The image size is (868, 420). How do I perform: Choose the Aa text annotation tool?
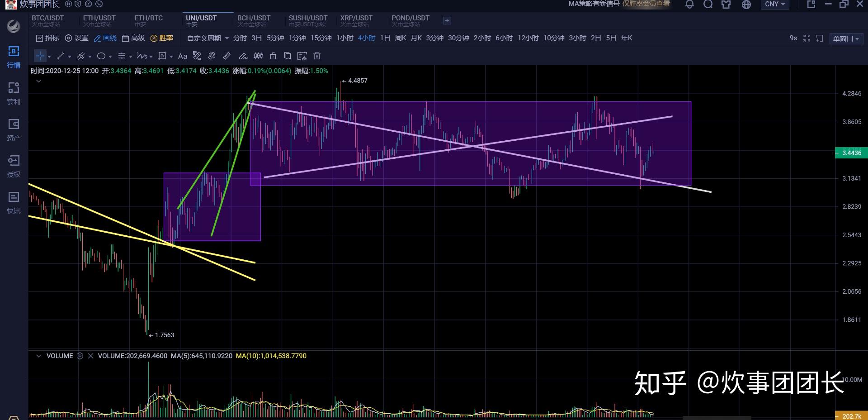(183, 56)
